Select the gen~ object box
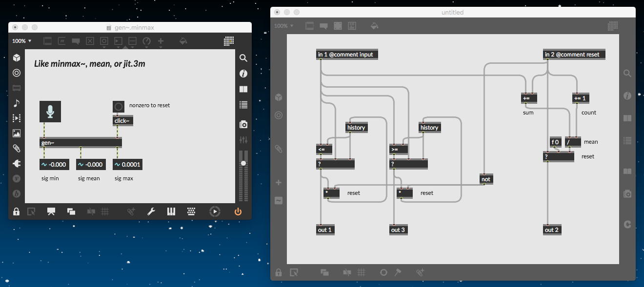 [80, 143]
